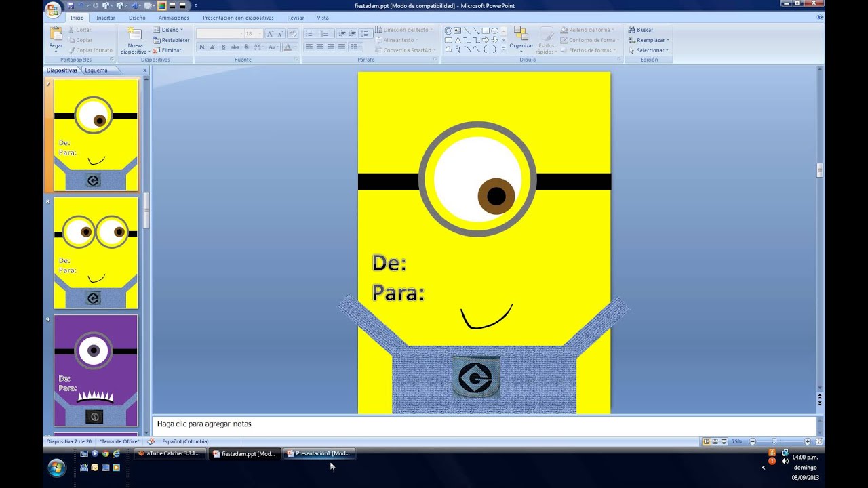The image size is (868, 488).
Task: Click the Office button orb
Action: click(53, 9)
